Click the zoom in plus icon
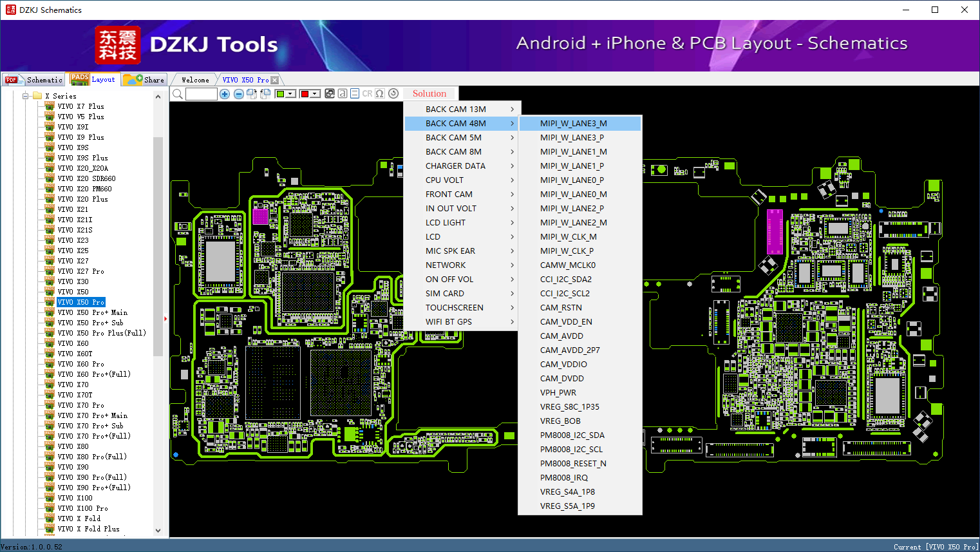Viewport: 980px width, 552px height. [225, 94]
